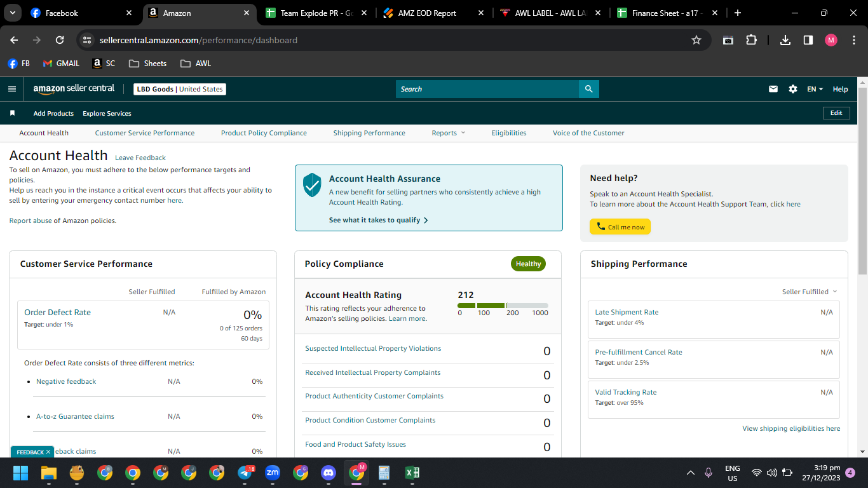This screenshot has height=488, width=868.
Task: Open Explore Services
Action: click(107, 113)
